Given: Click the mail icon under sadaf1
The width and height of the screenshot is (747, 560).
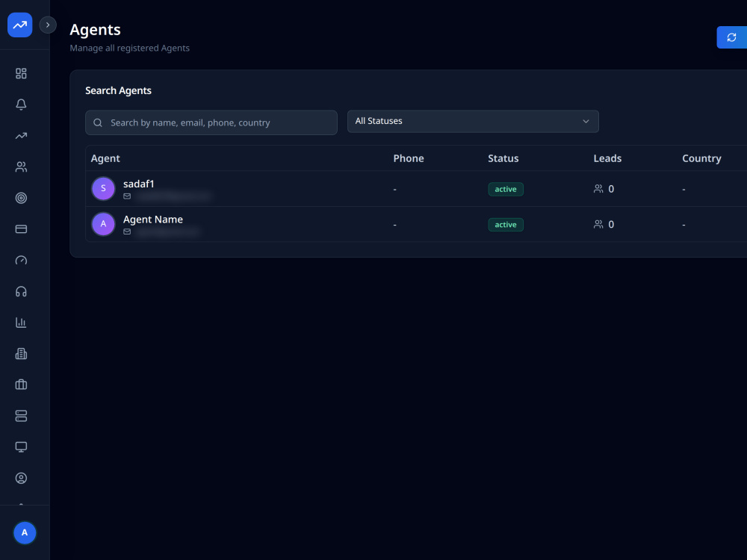Looking at the screenshot, I should point(127,196).
